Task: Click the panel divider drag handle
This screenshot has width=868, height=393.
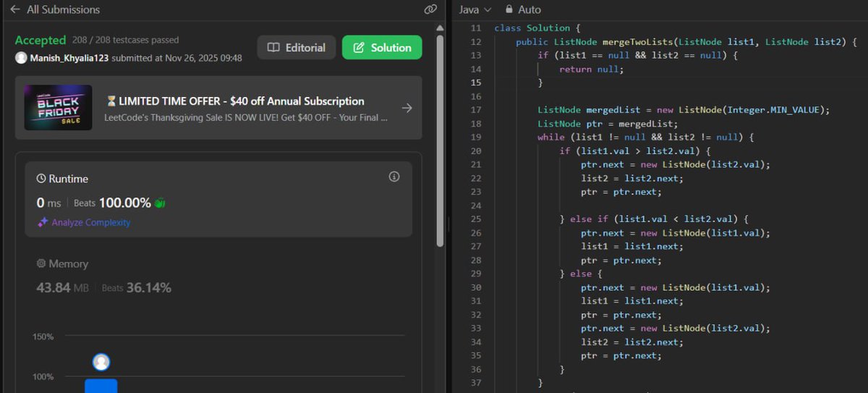Action: tap(449, 224)
